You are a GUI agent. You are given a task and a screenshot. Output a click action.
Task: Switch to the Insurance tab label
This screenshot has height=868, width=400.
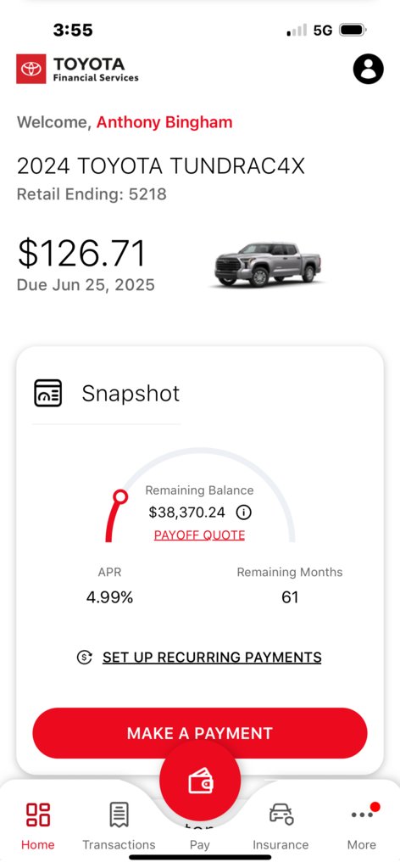click(281, 845)
